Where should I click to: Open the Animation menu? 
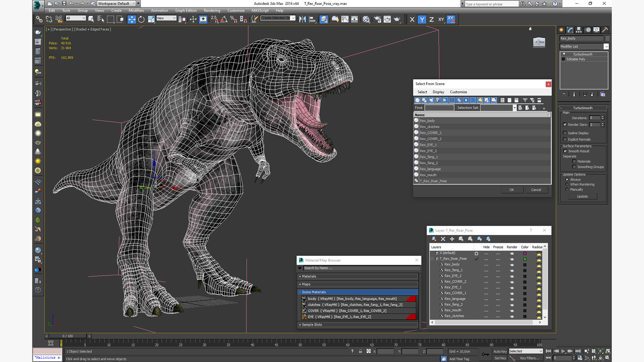pos(159,11)
